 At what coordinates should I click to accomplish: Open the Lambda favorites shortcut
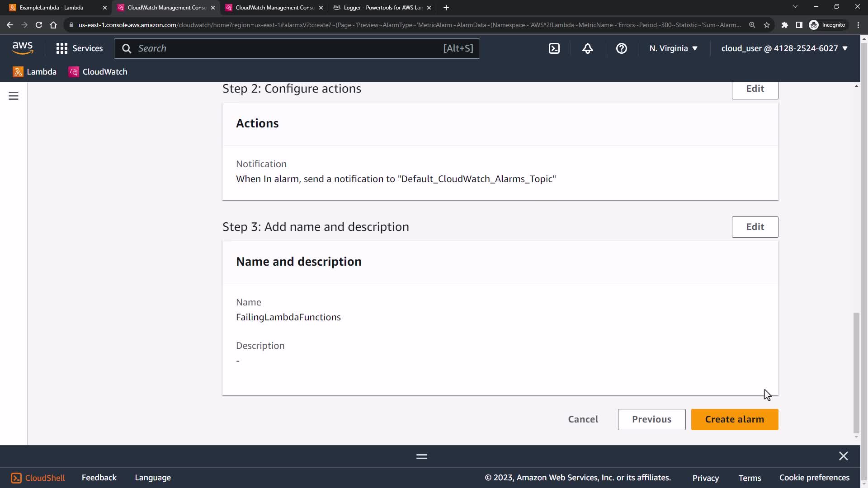click(x=35, y=72)
